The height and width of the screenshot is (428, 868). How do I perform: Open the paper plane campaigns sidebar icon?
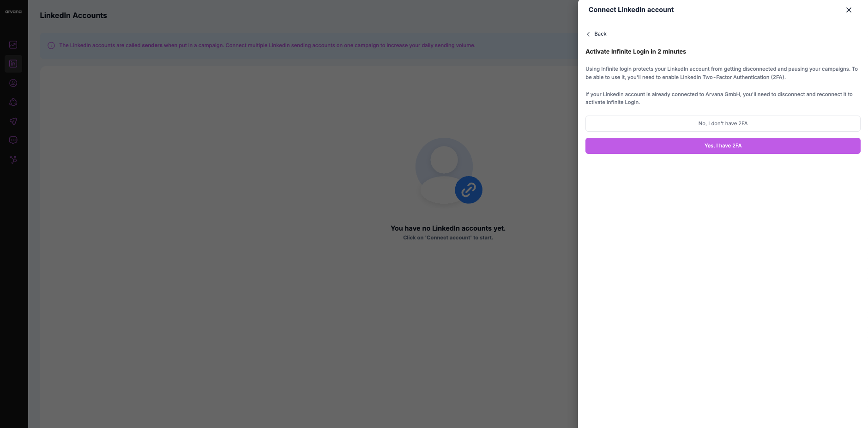13,121
